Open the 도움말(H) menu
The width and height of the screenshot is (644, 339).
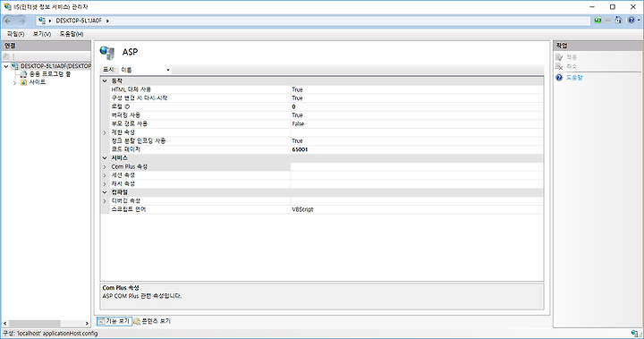point(72,34)
